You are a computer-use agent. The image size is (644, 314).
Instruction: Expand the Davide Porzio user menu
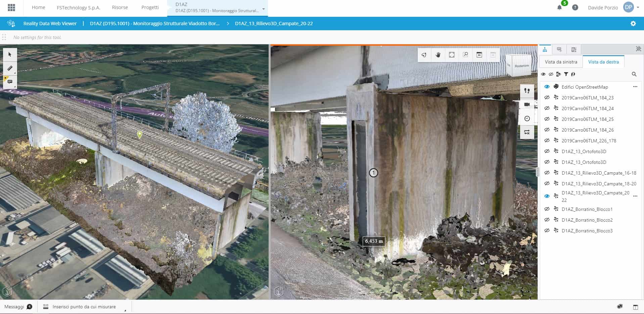638,7
